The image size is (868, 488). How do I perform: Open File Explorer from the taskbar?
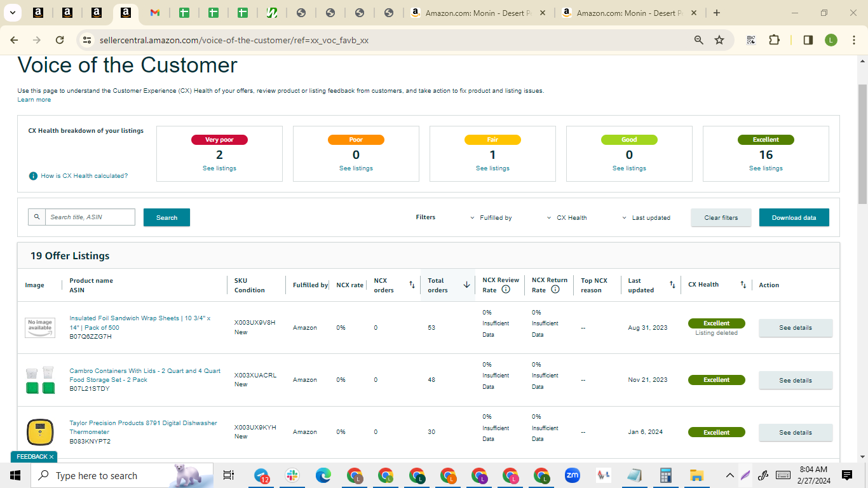pyautogui.click(x=697, y=475)
